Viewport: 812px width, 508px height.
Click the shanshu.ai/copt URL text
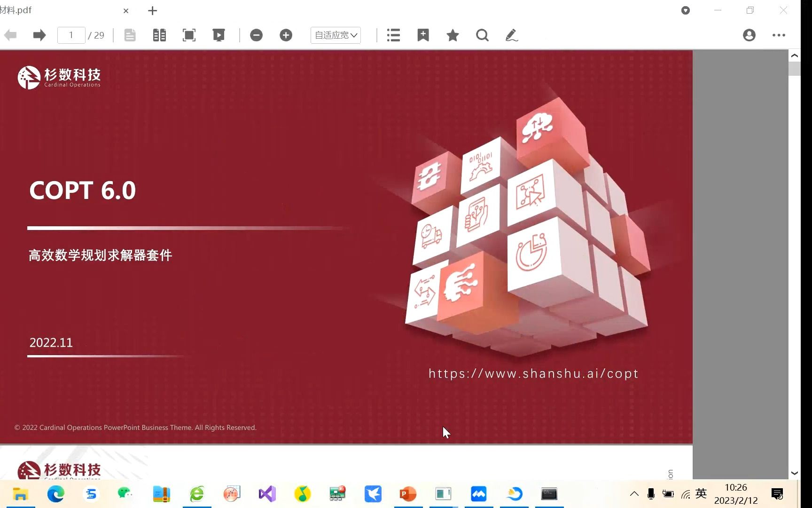[533, 373]
